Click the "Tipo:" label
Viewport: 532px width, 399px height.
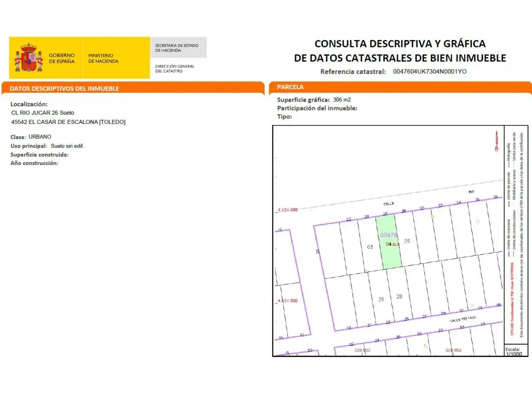pyautogui.click(x=285, y=117)
